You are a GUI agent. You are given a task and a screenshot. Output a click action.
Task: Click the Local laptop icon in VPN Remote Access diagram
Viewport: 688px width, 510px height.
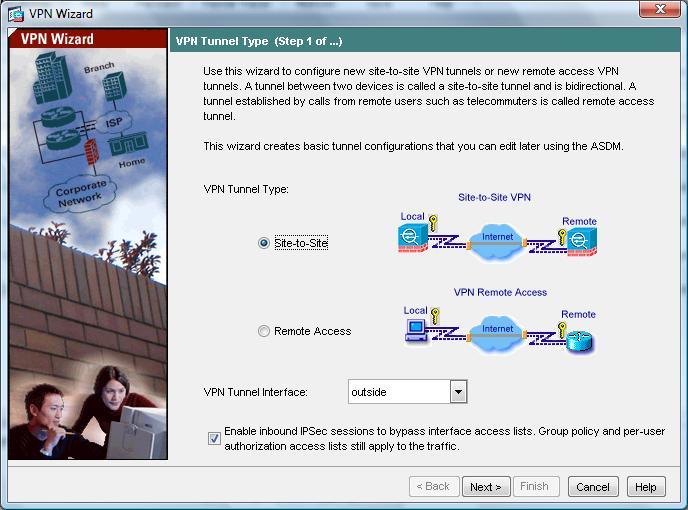[x=415, y=330]
